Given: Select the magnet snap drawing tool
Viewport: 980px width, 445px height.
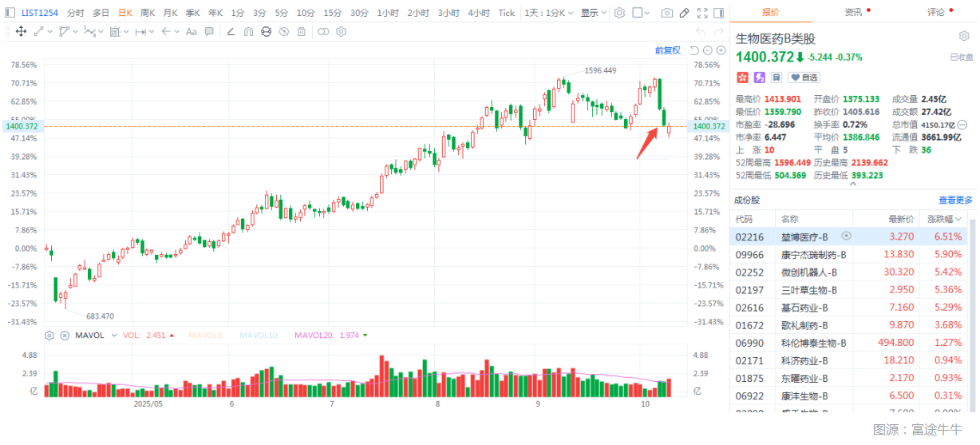Looking at the screenshot, I should tap(247, 31).
